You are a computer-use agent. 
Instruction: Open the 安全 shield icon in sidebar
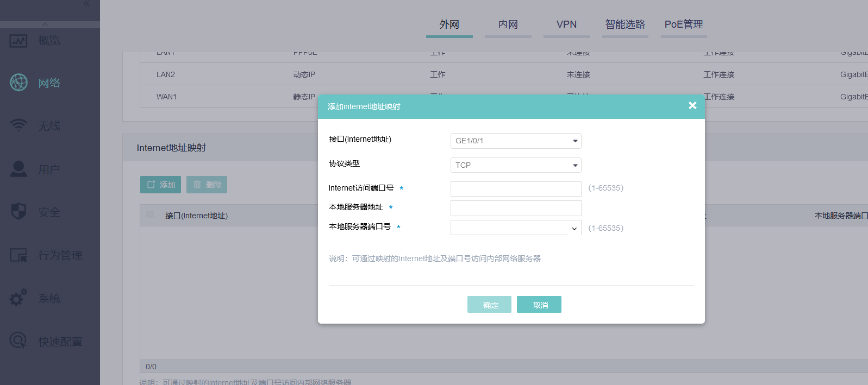pyautogui.click(x=18, y=212)
